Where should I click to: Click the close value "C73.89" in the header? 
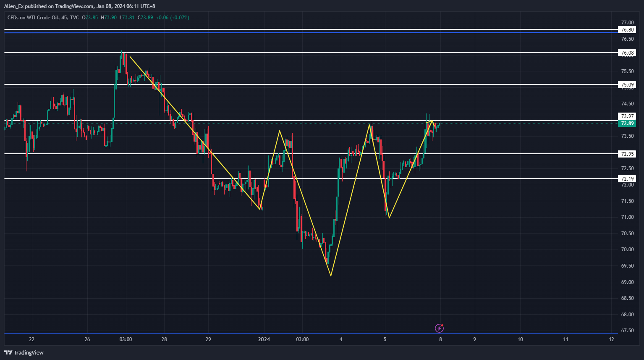point(145,18)
